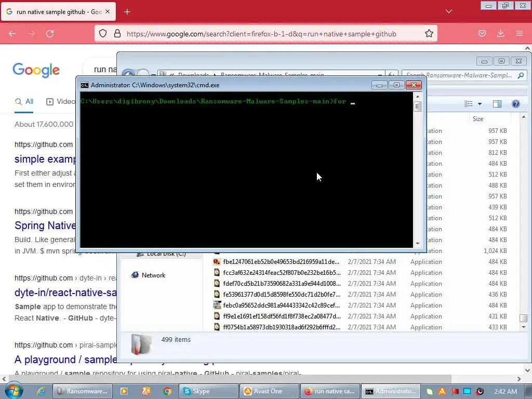This screenshot has width=532, height=399.
Task: Select file fdef70cd5b21b73590682a331a9e944d1008...
Action: point(282,283)
